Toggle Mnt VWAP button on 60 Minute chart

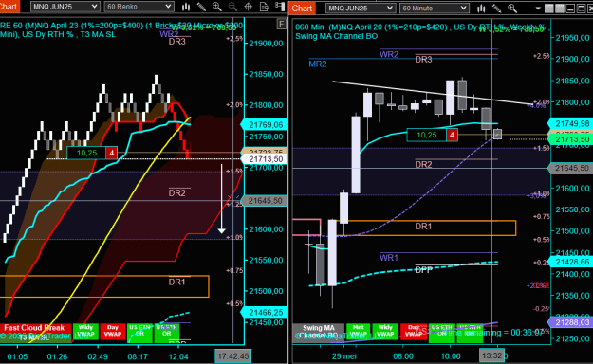(358, 331)
